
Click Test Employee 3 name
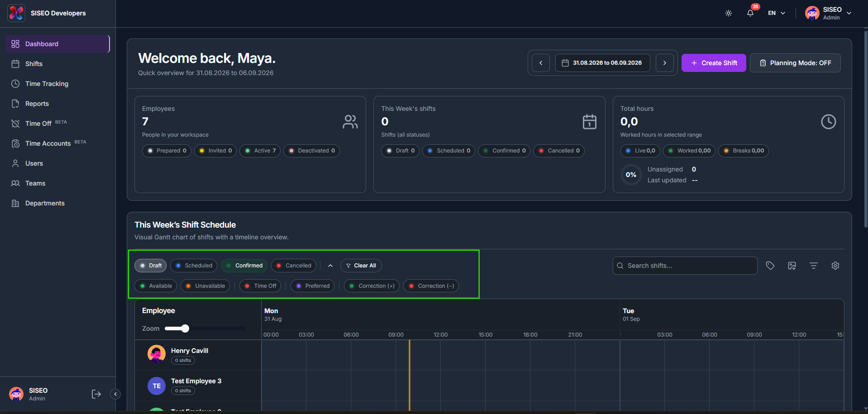(x=196, y=381)
